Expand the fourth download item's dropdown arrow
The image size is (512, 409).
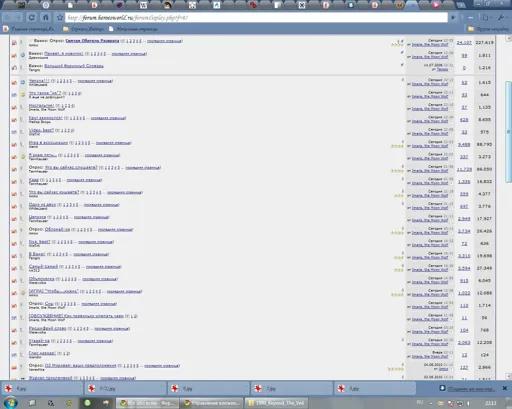pos(329,388)
